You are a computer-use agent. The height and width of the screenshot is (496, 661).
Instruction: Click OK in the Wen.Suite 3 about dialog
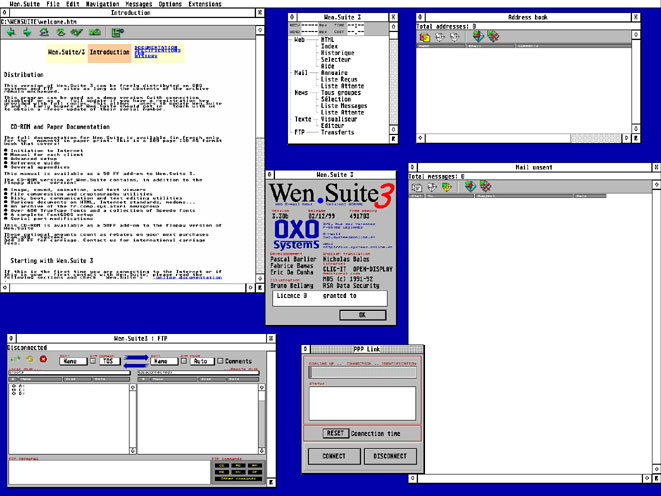point(362,315)
